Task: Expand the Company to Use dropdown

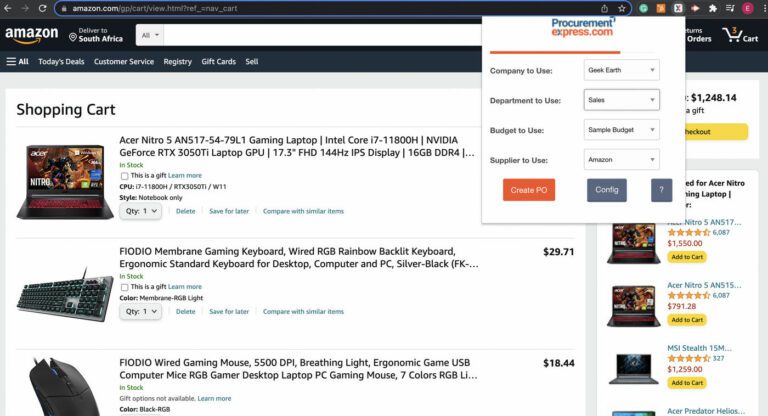Action: tap(621, 70)
